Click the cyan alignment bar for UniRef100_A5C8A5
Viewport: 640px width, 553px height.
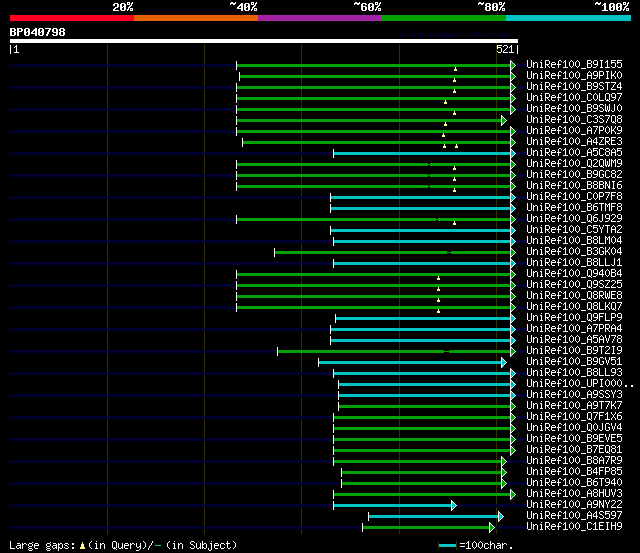pos(422,153)
